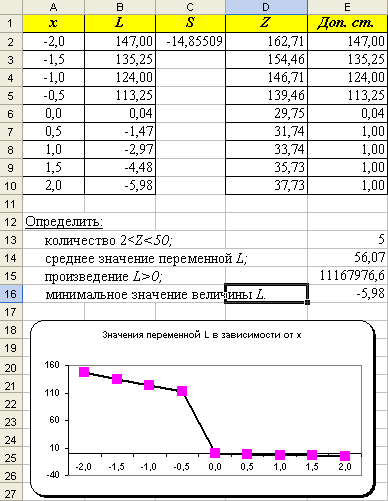Click 'среднее значение переменной L;' text
The image size is (388, 501).
146,258
